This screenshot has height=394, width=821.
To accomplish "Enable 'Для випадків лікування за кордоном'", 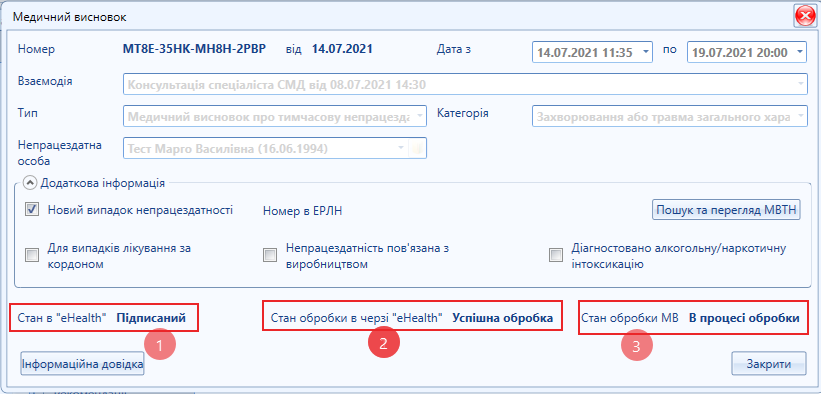I will [32, 255].
